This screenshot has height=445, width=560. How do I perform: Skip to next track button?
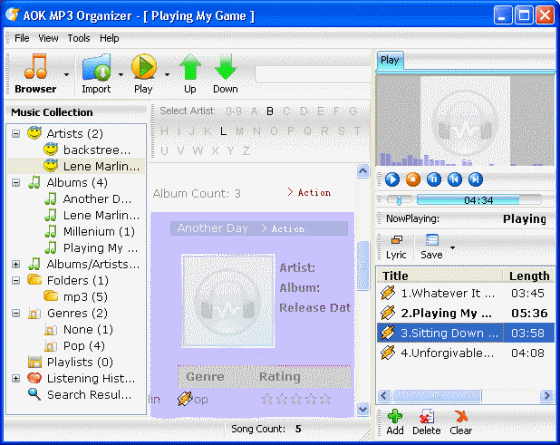[x=475, y=179]
